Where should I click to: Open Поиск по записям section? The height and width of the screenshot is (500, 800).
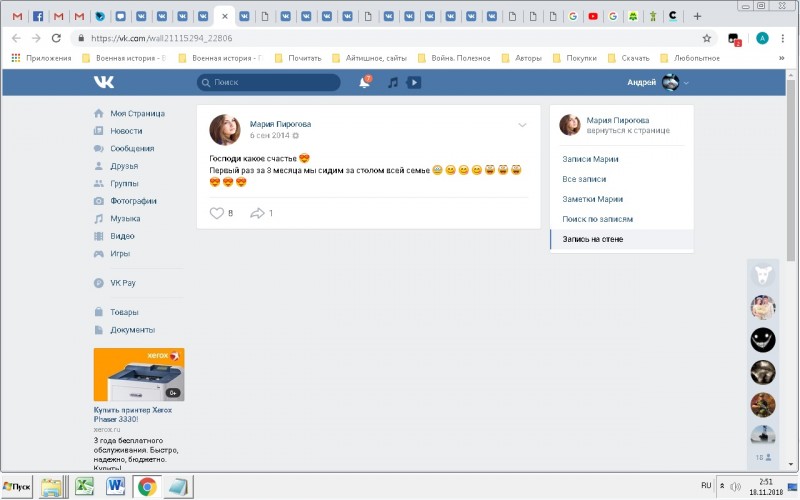click(597, 219)
